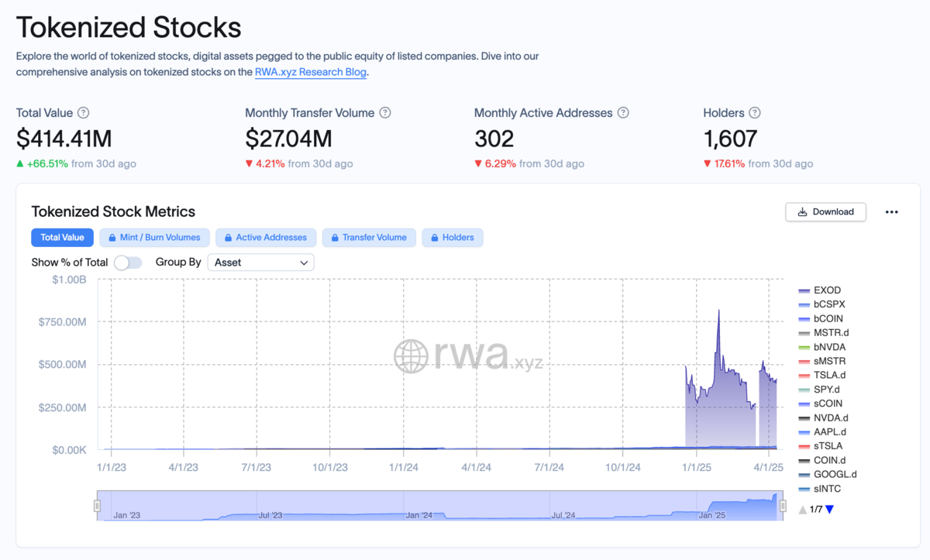Click the Monthly Active Addresses help icon
This screenshot has width=930, height=560.
623,113
